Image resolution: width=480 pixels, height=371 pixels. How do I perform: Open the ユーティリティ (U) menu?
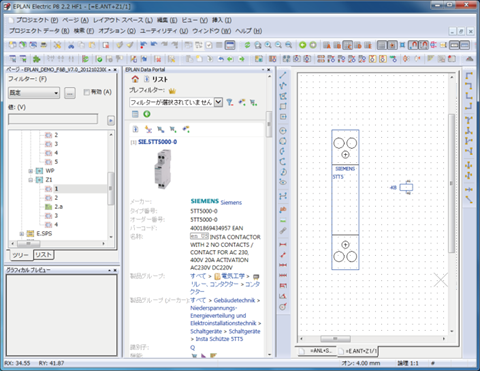tap(164, 31)
